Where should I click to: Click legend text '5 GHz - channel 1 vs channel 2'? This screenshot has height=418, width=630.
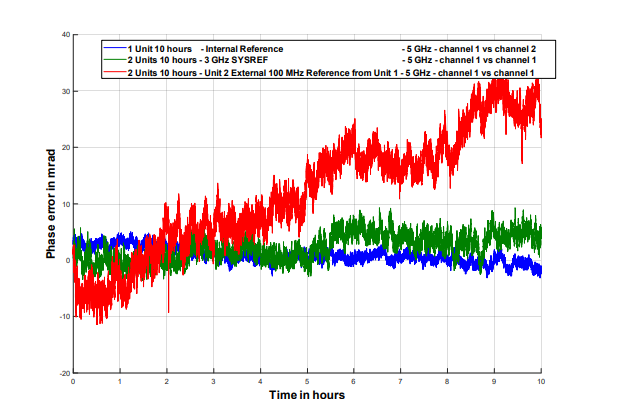pyautogui.click(x=468, y=49)
